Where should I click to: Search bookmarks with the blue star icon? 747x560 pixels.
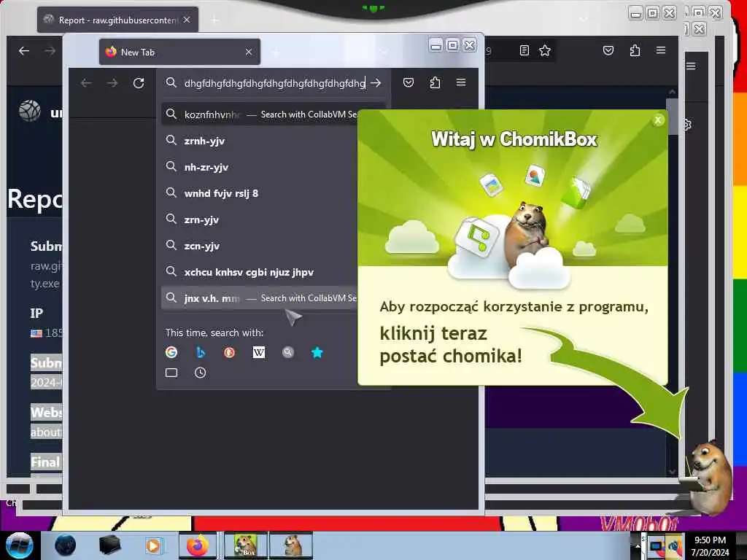click(317, 352)
